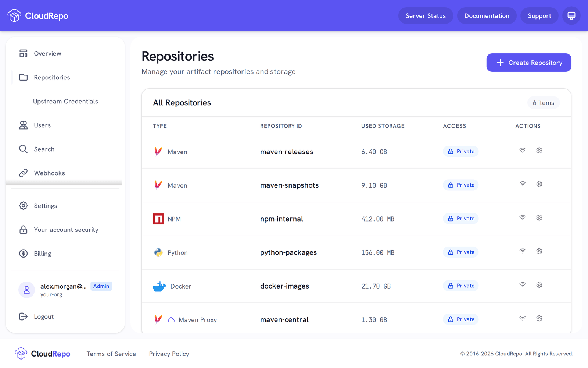Open settings gear for docker-images

click(x=539, y=285)
